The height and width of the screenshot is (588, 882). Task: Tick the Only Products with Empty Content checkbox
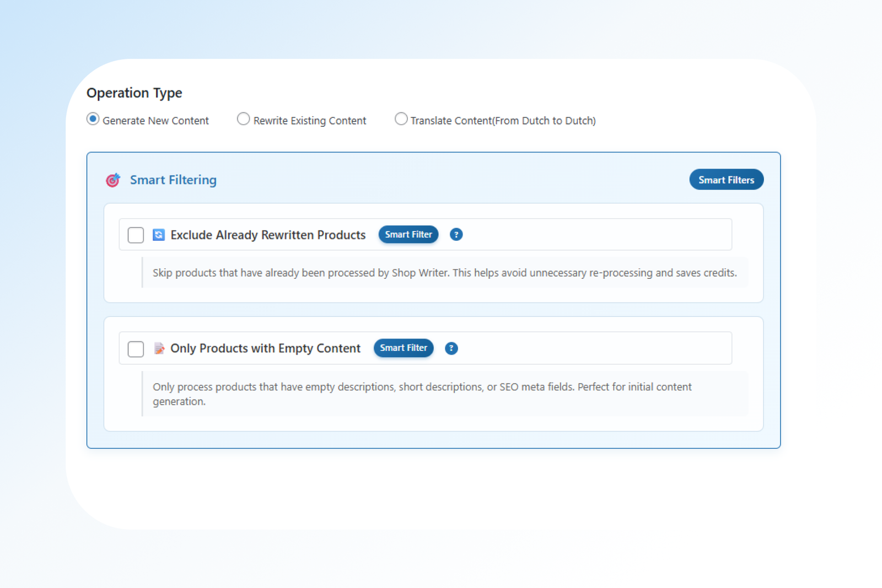(x=136, y=349)
